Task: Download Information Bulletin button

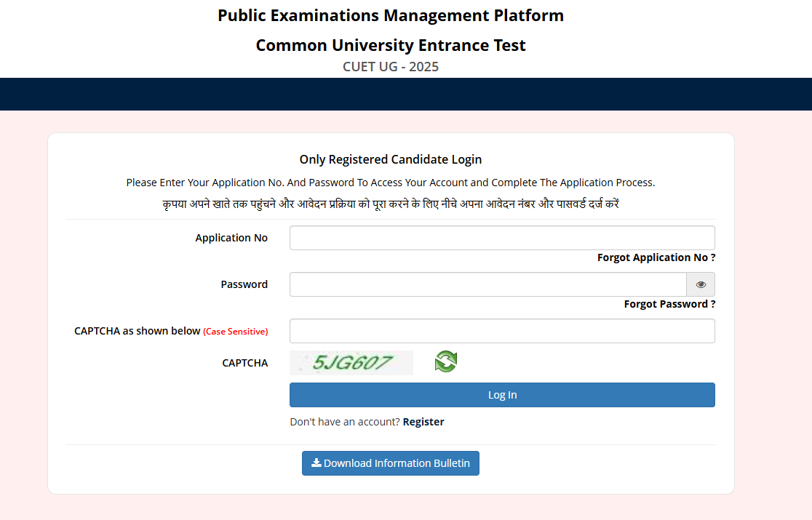Action: click(391, 463)
